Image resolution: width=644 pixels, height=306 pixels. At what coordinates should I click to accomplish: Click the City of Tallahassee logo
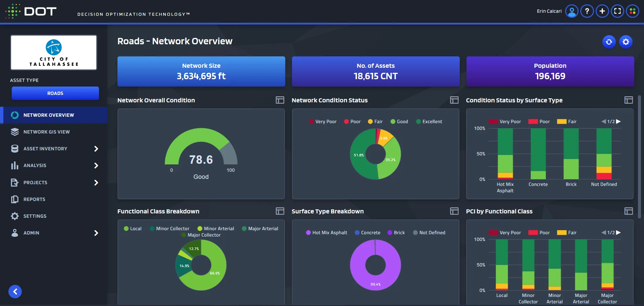click(x=54, y=53)
